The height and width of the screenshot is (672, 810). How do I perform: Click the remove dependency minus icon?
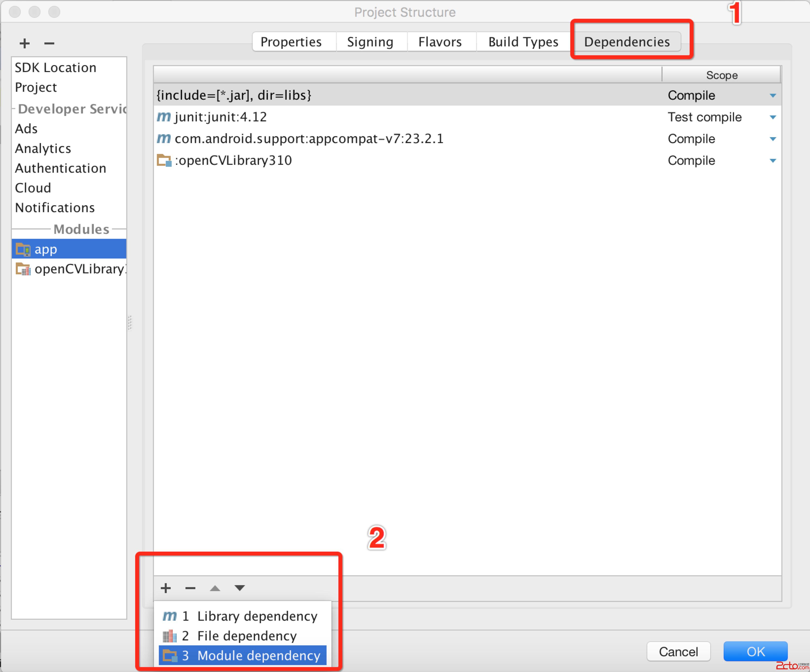(x=190, y=588)
